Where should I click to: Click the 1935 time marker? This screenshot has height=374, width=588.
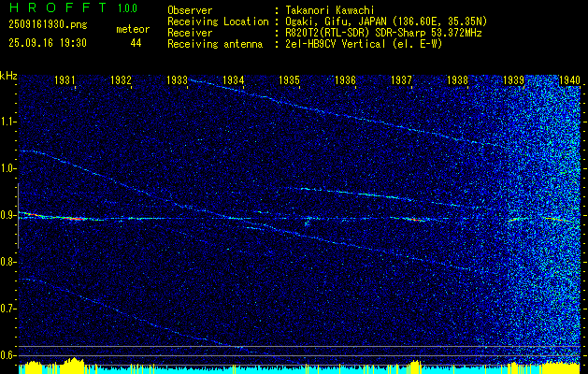289,79
